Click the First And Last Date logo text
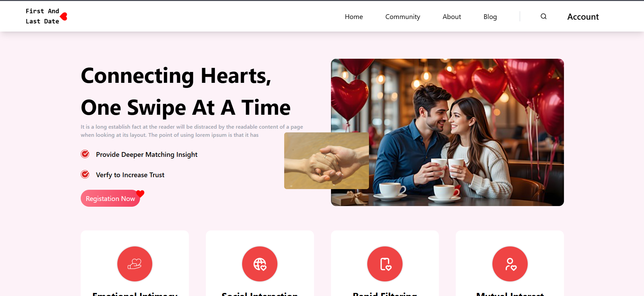 (x=42, y=16)
